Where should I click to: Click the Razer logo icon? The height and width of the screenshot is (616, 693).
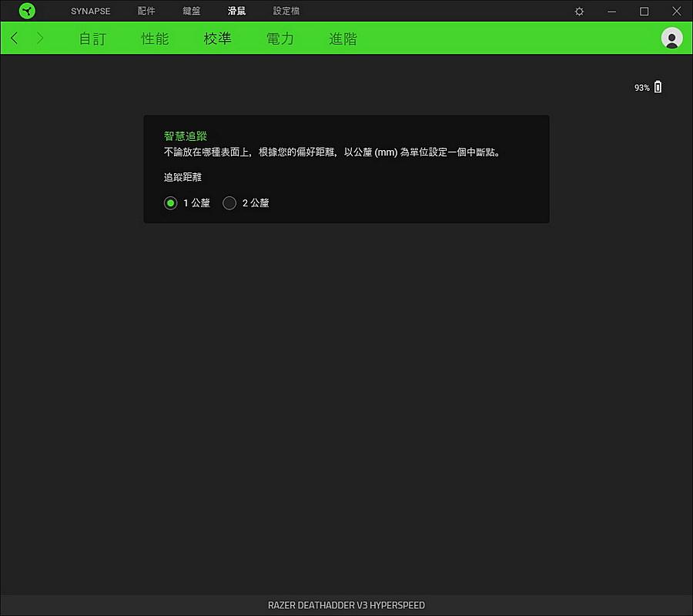pos(27,11)
